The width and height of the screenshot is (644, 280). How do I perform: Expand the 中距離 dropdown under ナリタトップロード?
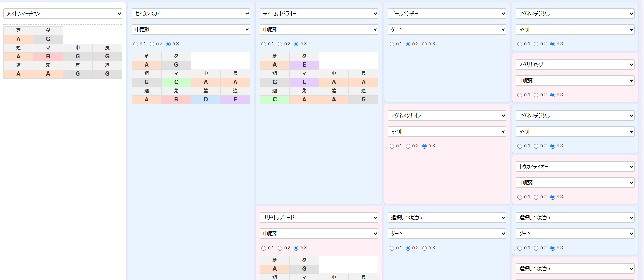click(x=319, y=234)
